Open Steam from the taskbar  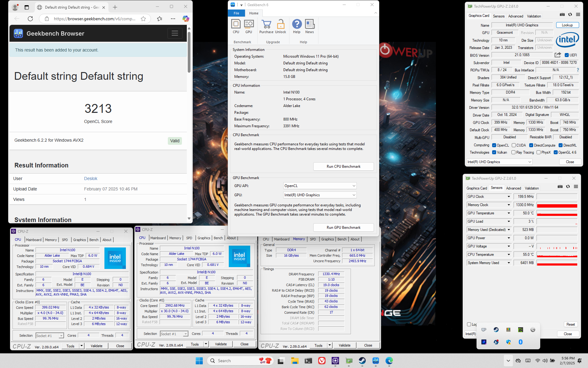tap(362, 361)
